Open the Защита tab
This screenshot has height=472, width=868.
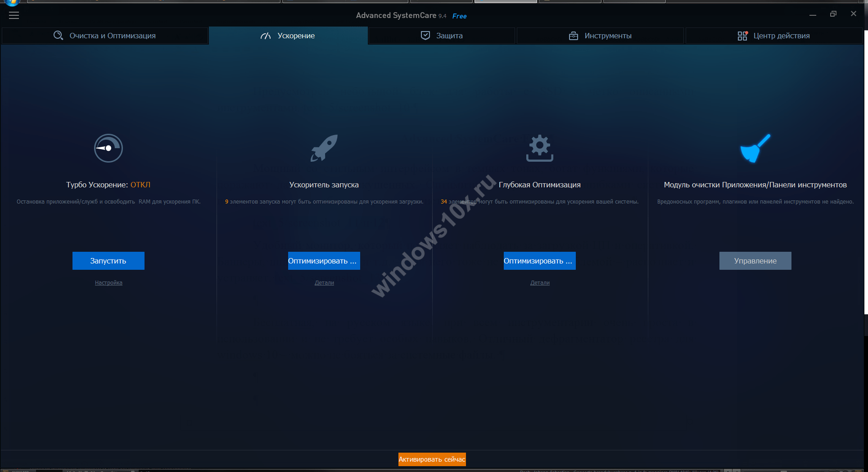coord(442,36)
